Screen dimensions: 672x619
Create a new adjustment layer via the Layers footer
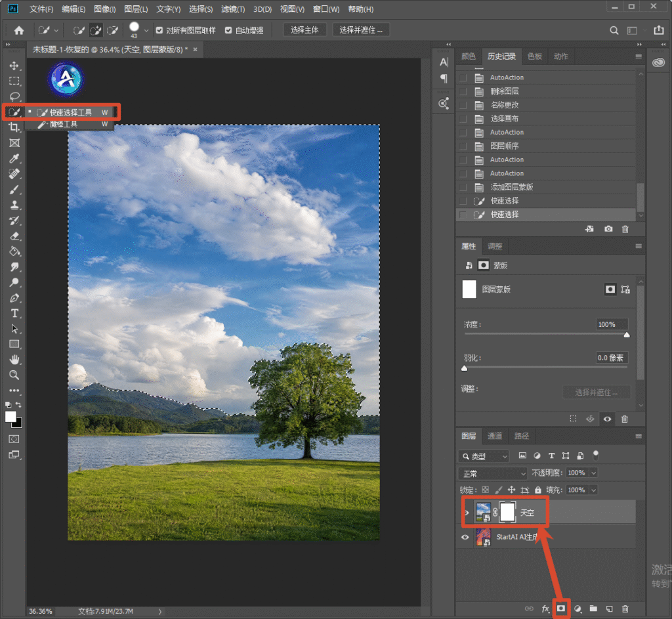click(577, 608)
